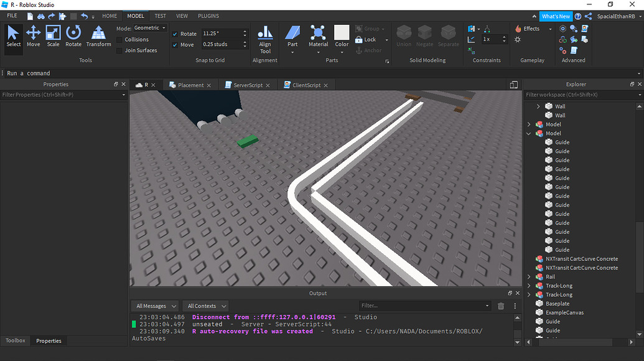
Task: Insert a new Part
Action: (x=292, y=36)
